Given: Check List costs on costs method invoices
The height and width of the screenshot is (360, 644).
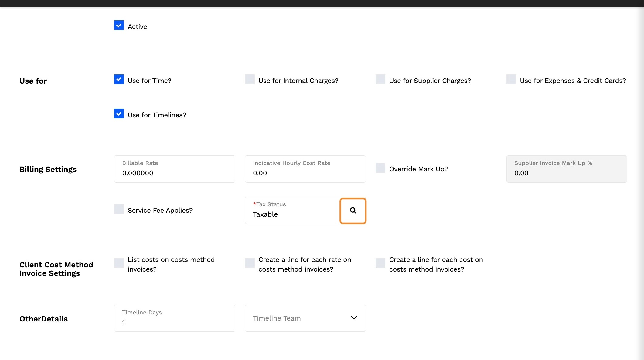Looking at the screenshot, I should pyautogui.click(x=119, y=263).
